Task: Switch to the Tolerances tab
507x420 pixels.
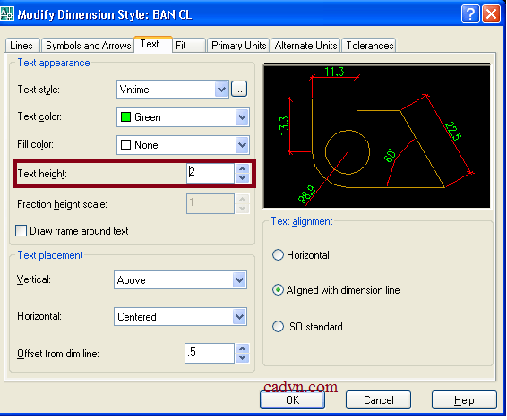Action: pyautogui.click(x=369, y=46)
